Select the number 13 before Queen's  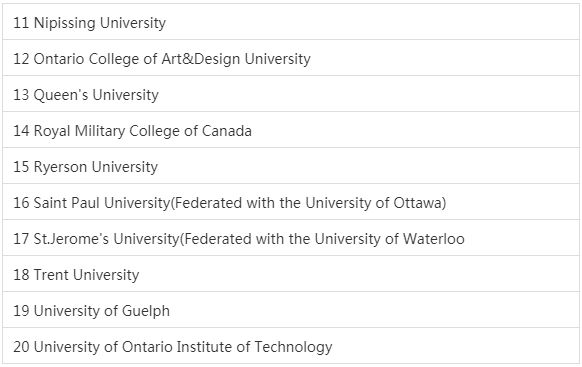tap(21, 95)
